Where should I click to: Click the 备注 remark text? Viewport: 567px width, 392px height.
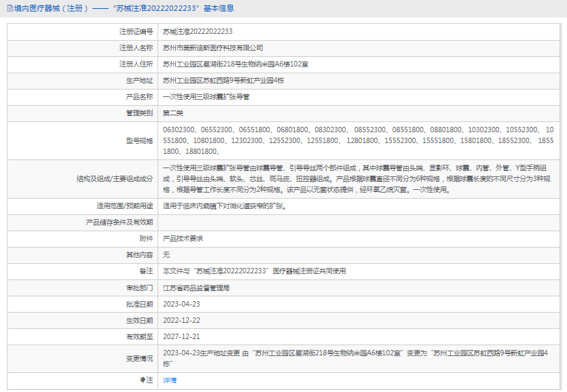pos(255,271)
